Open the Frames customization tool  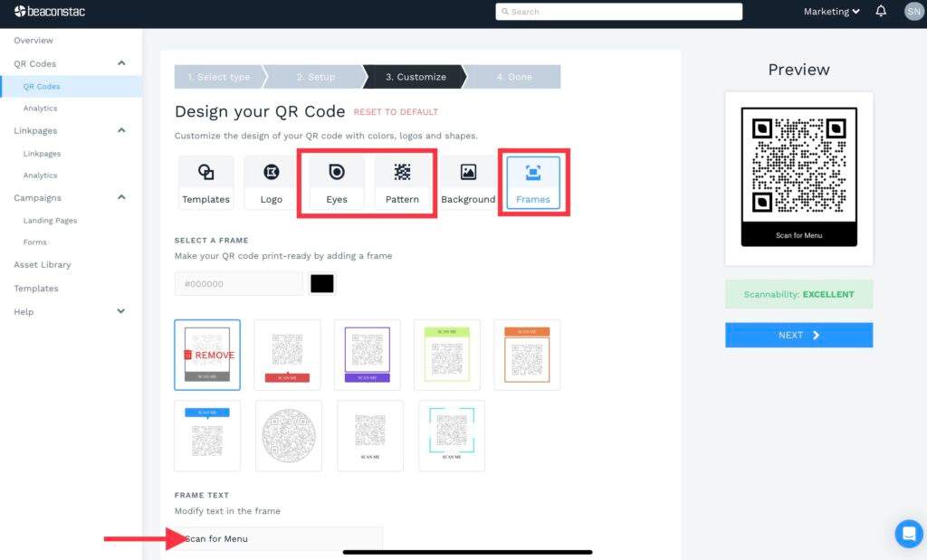[533, 181]
